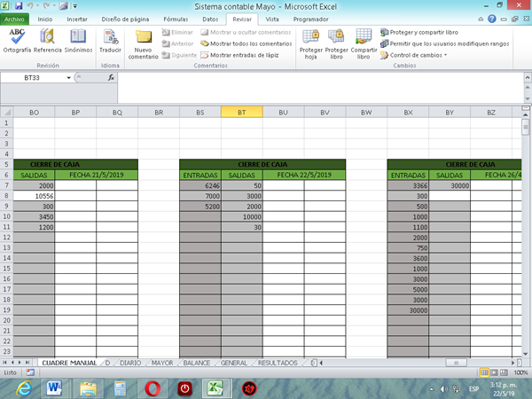The width and height of the screenshot is (532, 399).
Task: Expand Control de cambios dropdown
Action: [x=415, y=54]
